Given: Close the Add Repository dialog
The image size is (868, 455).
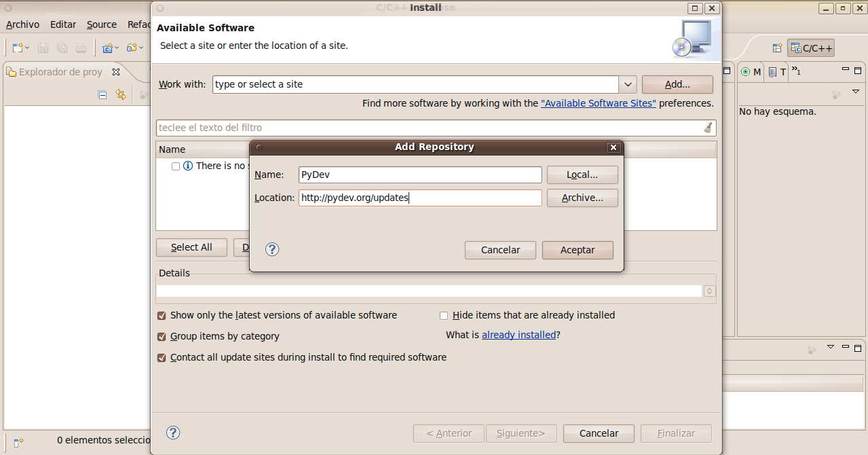Looking at the screenshot, I should tap(614, 147).
